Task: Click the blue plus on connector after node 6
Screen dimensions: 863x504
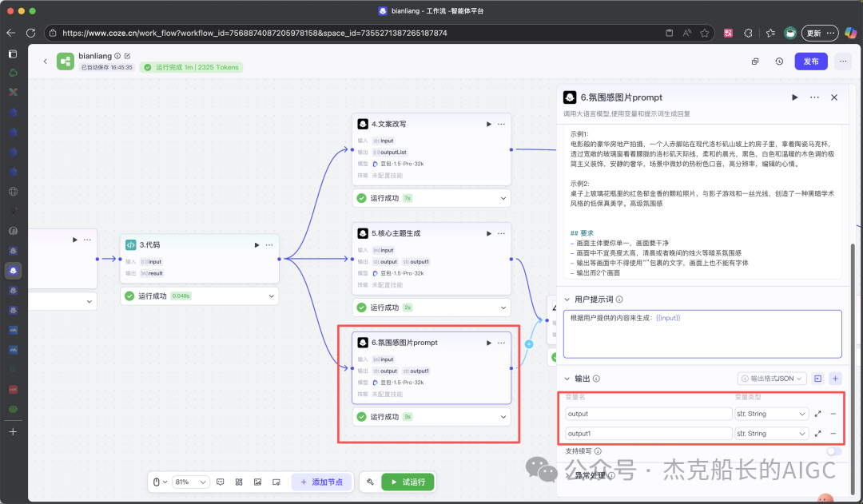Action: (529, 344)
